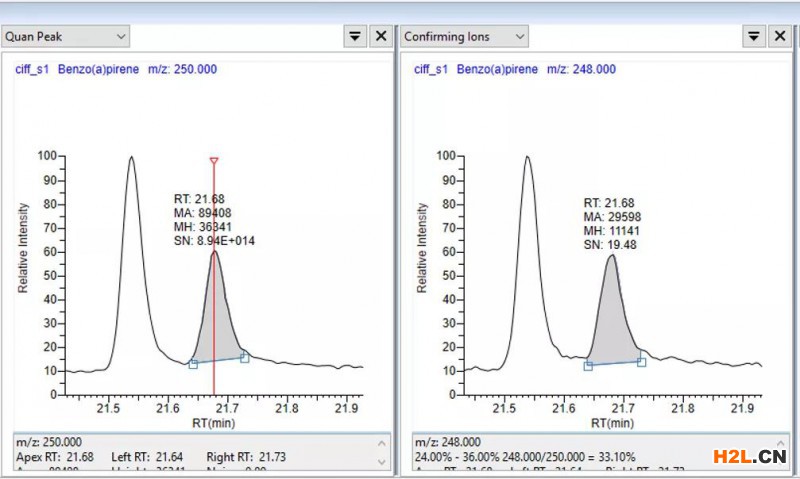Click the SN: 19.48 peak label
800x479 pixels.
click(610, 244)
